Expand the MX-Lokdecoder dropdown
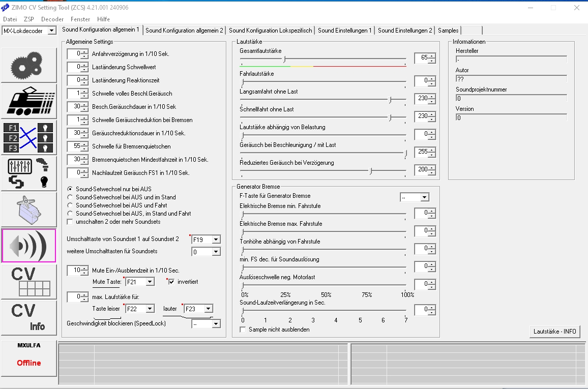 coord(51,31)
